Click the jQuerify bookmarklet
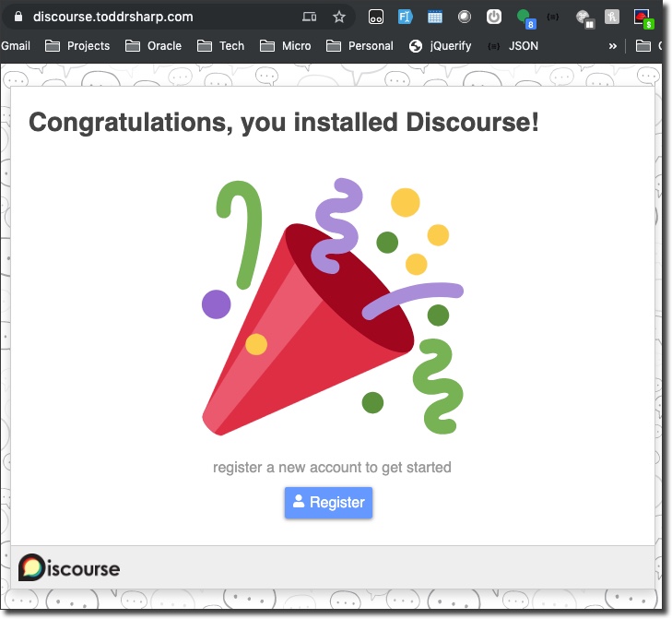The image size is (672, 619). coord(440,45)
